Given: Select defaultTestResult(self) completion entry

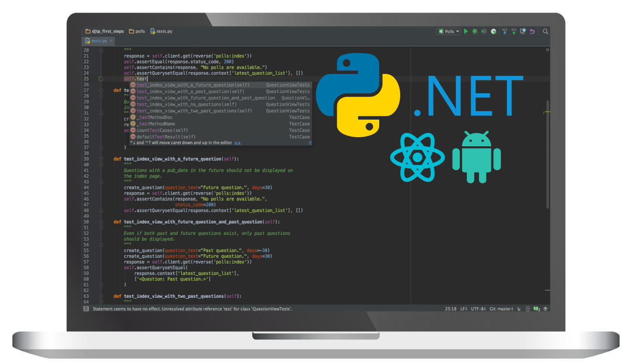Looking at the screenshot, I should click(x=220, y=137).
